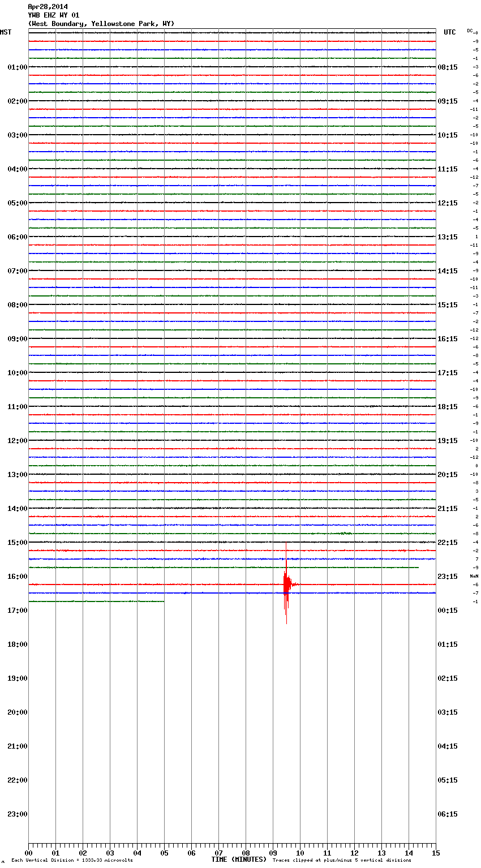
Task: Click the UTC time label '20:15'
Action: pyautogui.click(x=448, y=475)
